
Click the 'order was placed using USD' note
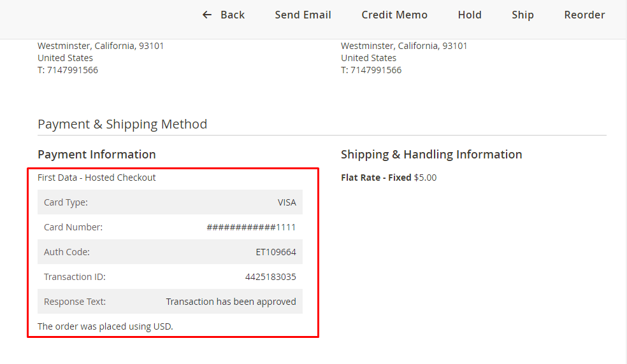click(x=105, y=326)
